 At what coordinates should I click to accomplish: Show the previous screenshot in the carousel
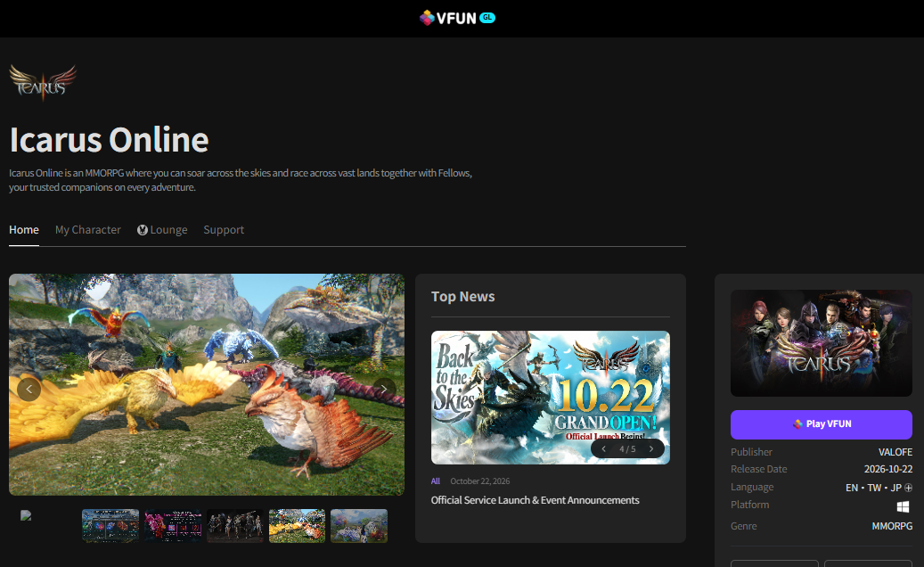pos(29,389)
